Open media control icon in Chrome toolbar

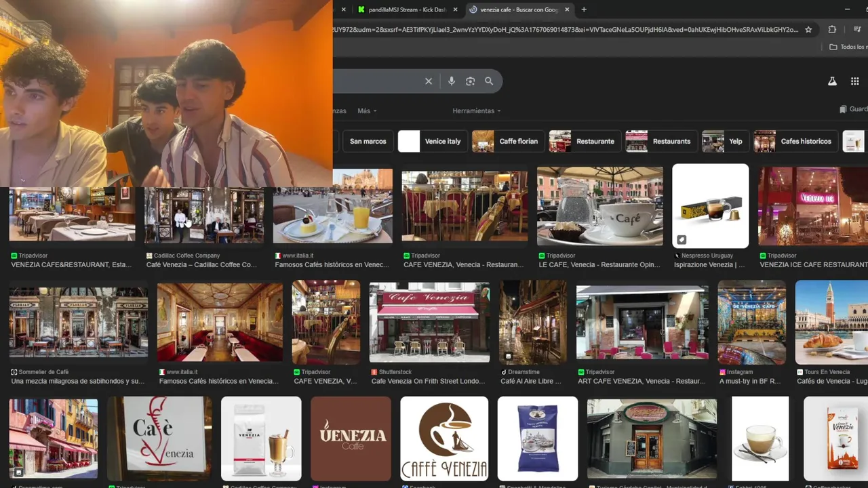pos(858,30)
